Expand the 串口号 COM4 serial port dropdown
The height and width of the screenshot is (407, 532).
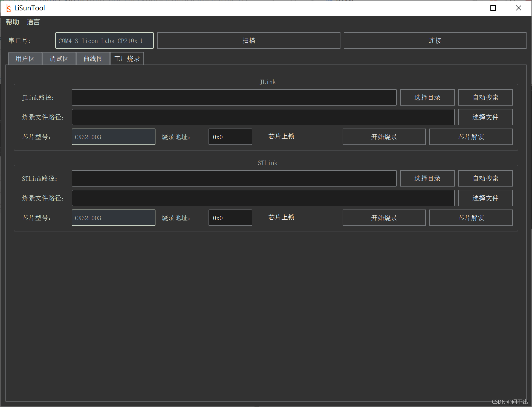pos(105,40)
